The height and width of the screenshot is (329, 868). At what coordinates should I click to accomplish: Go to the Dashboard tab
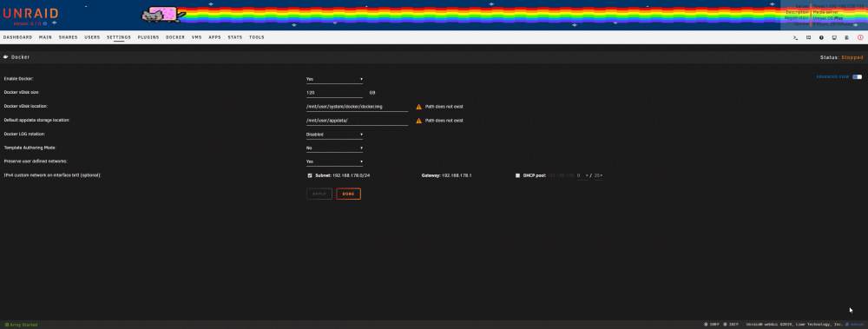click(x=17, y=37)
